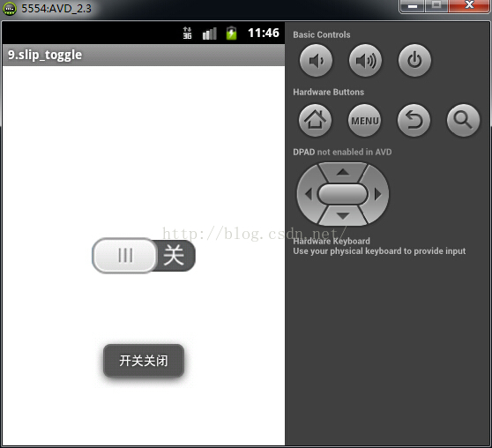Click the DPAD left arrow
Viewport: 492px width, 448px height.
tap(308, 194)
